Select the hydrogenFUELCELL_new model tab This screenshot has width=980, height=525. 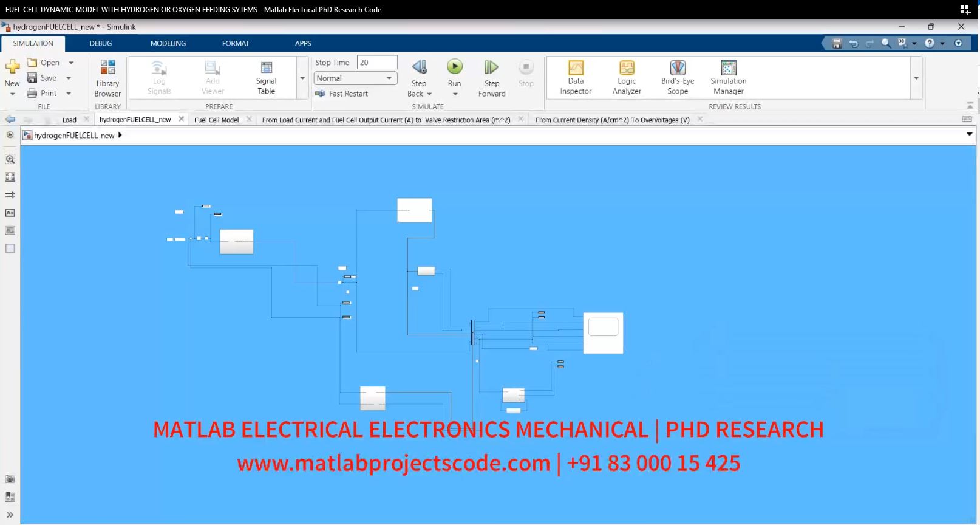click(x=135, y=120)
